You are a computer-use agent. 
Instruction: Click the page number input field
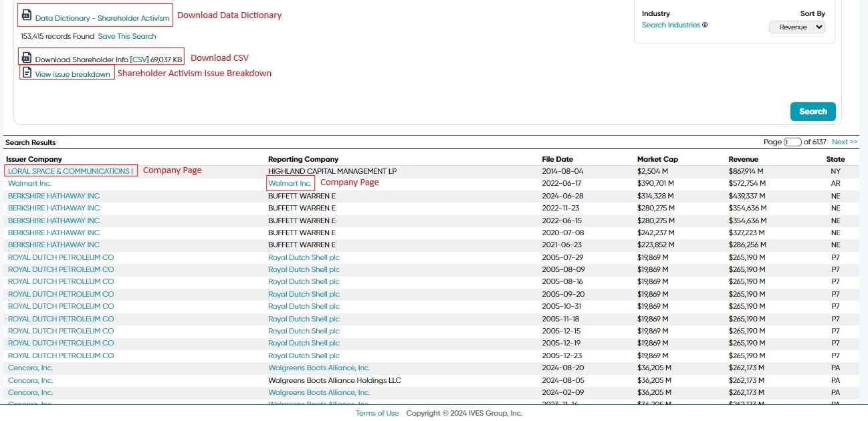click(x=792, y=142)
